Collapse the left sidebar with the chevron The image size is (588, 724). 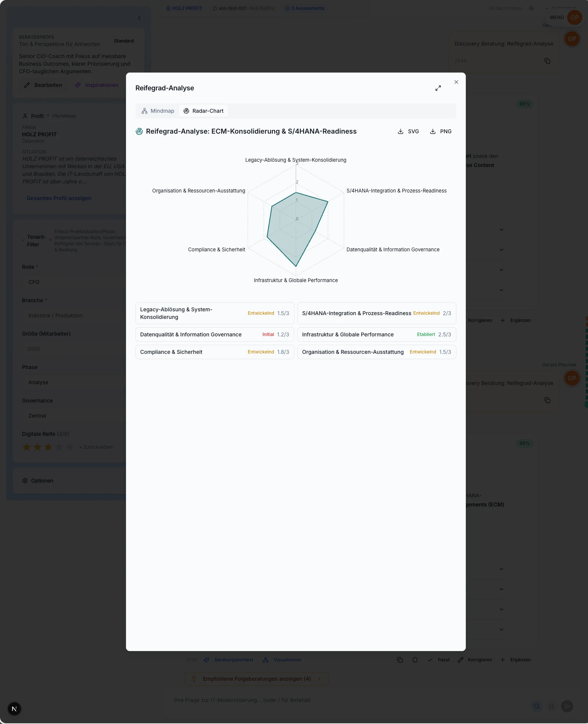point(139,18)
